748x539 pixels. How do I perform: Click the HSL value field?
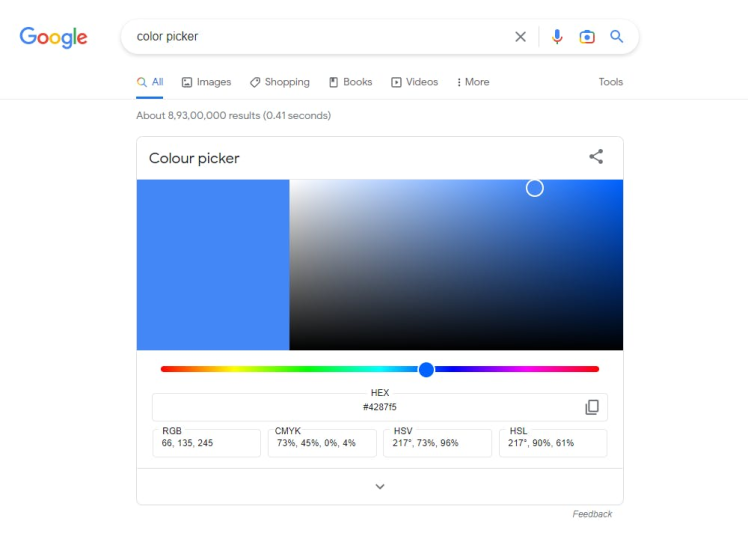[x=552, y=443]
